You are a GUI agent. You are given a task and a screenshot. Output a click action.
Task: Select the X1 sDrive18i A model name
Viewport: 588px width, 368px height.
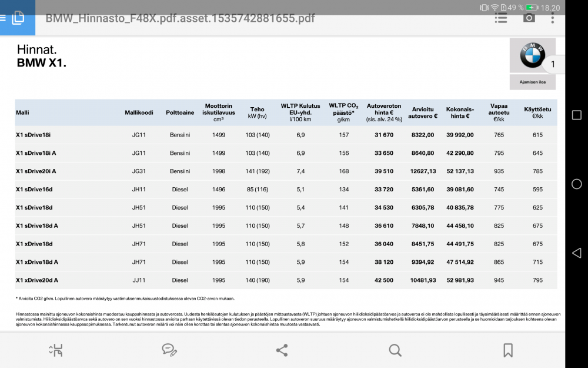pyautogui.click(x=36, y=153)
